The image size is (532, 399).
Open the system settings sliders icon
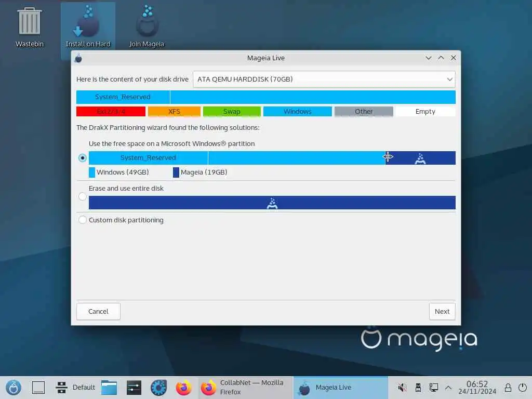pos(134,388)
